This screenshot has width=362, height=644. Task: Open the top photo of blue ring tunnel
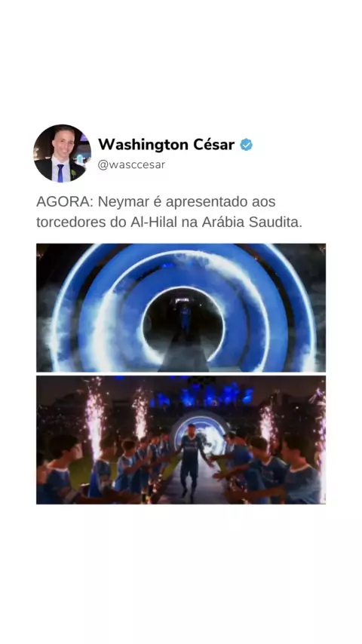181,308
